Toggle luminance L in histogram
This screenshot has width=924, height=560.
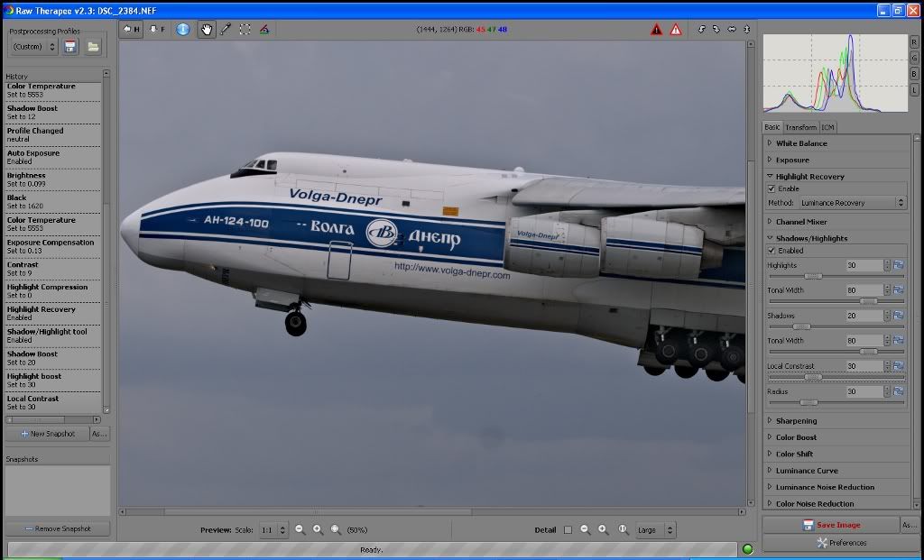914,89
